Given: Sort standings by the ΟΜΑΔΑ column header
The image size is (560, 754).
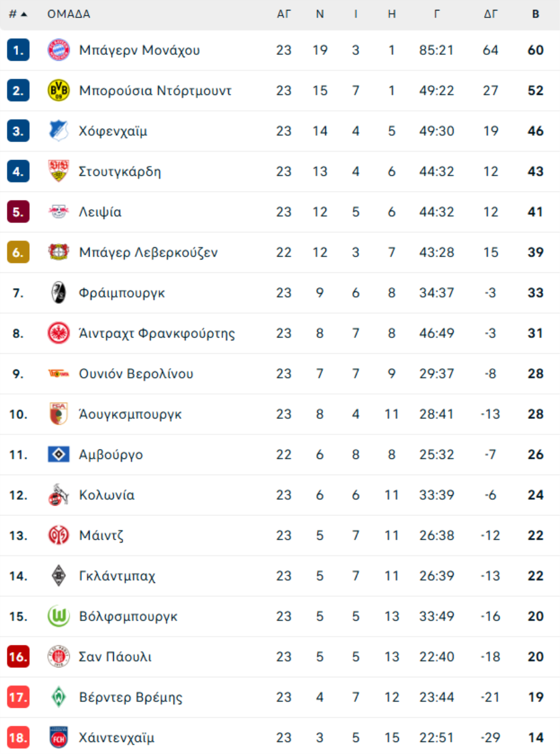Looking at the screenshot, I should 68,14.
